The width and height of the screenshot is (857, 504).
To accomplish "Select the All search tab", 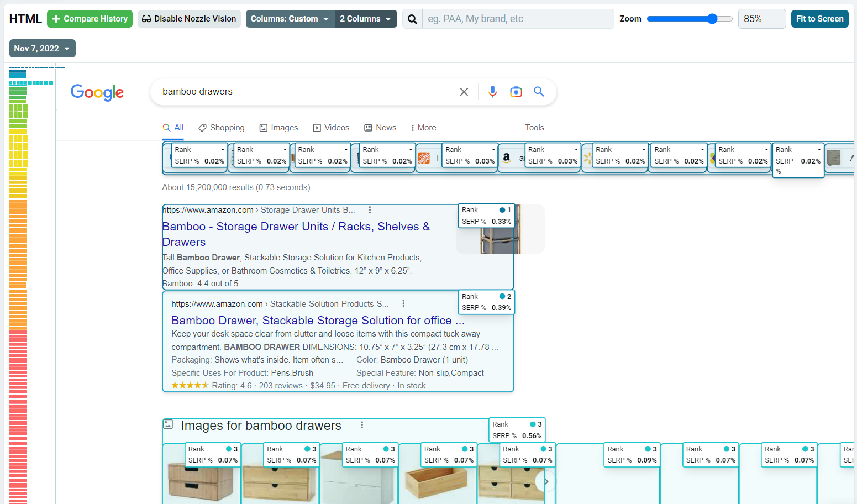I will [173, 128].
